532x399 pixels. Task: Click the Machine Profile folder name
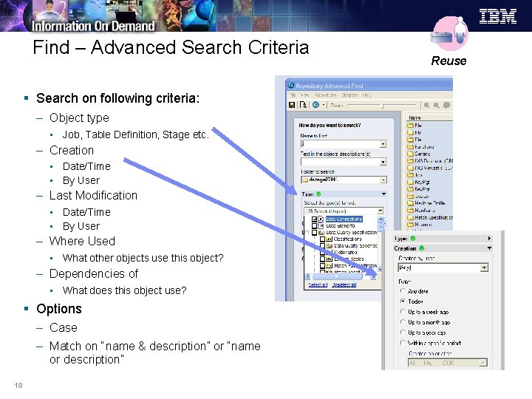pos(429,203)
